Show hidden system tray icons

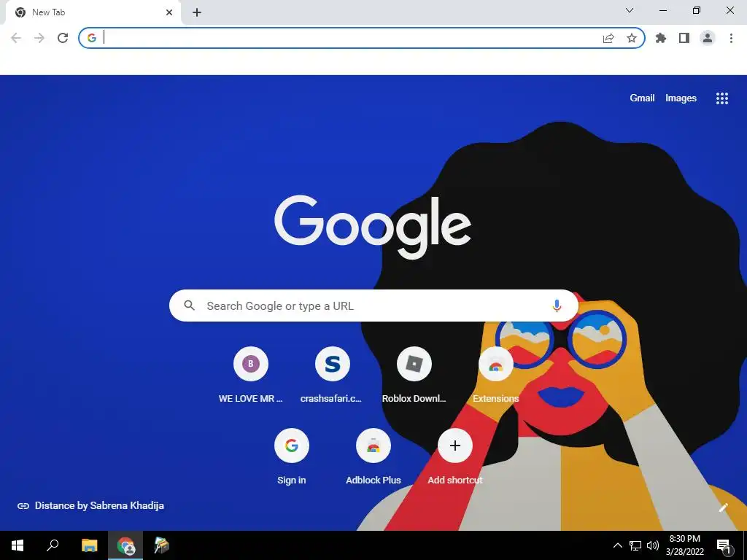[617, 545]
